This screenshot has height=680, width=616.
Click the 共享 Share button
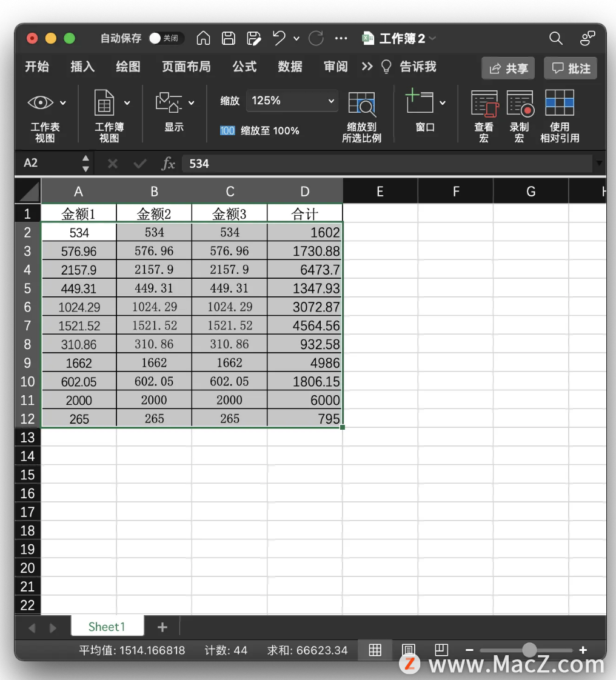508,68
